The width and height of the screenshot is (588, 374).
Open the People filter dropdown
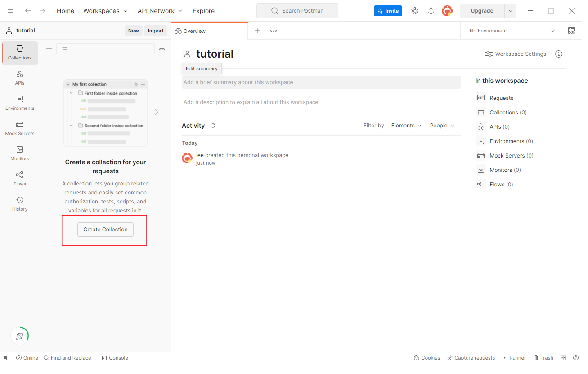pos(442,126)
